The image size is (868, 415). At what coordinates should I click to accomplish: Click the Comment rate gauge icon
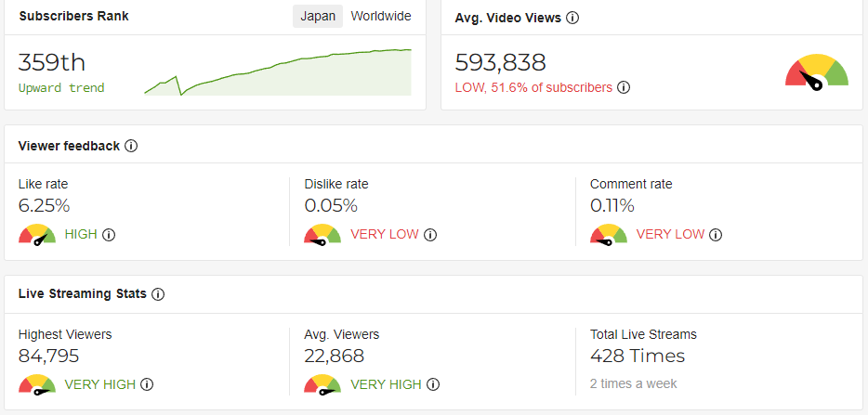point(609,235)
